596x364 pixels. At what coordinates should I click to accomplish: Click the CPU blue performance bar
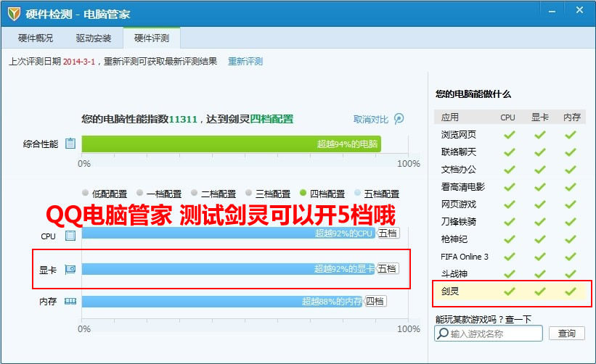(x=229, y=233)
